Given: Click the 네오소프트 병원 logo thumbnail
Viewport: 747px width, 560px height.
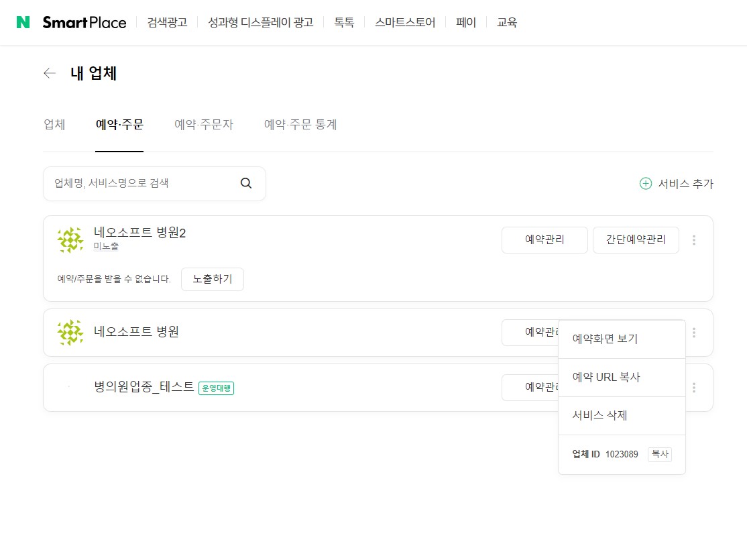Looking at the screenshot, I should (x=70, y=332).
